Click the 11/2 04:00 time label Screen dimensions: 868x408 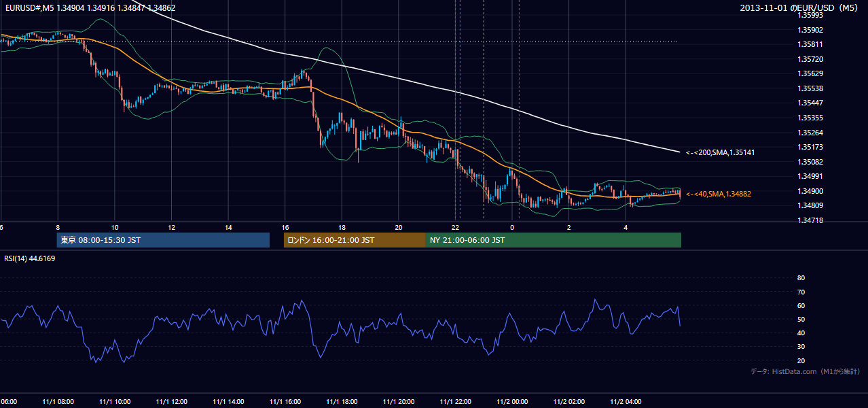coord(626,402)
